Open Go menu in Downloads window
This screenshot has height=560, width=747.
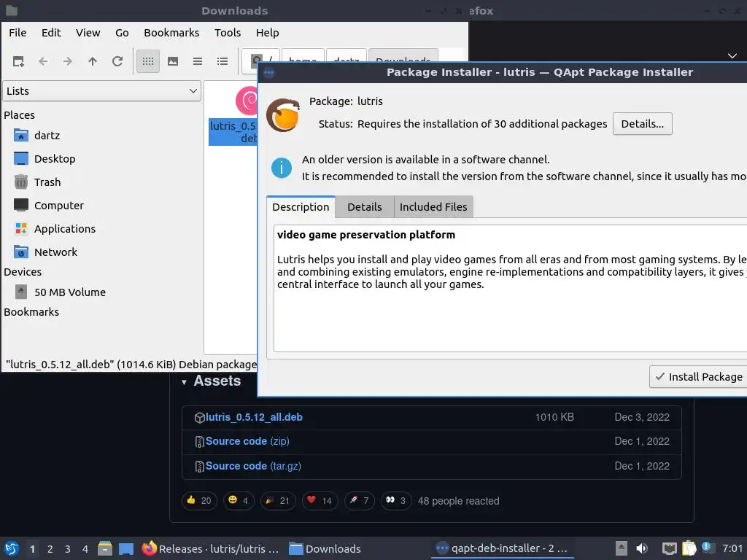point(122,33)
